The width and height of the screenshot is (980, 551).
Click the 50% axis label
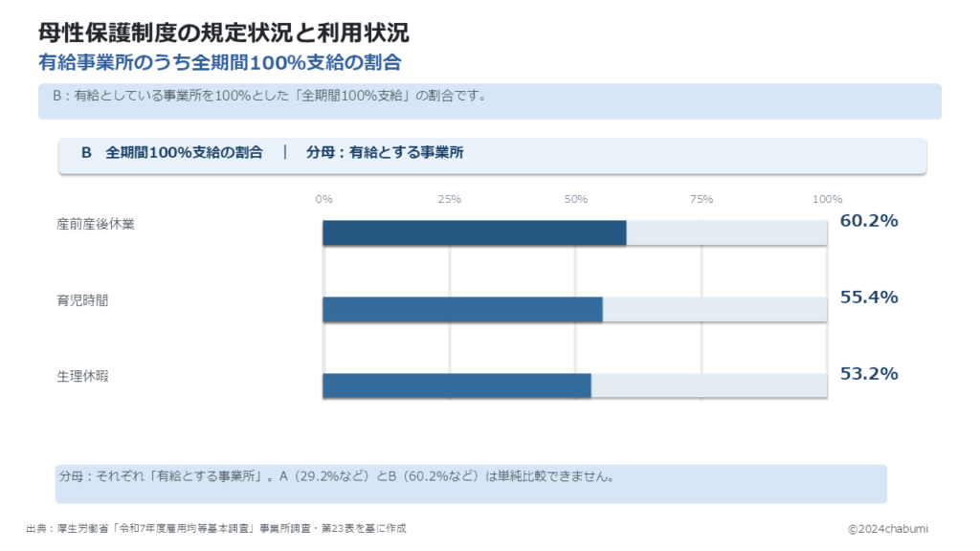click(575, 199)
